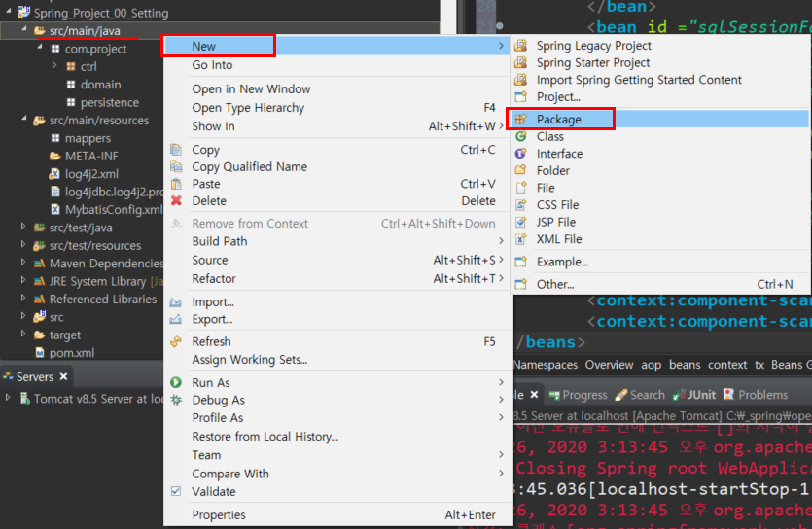Open the aop editor tab
The image size is (812, 529).
651,365
